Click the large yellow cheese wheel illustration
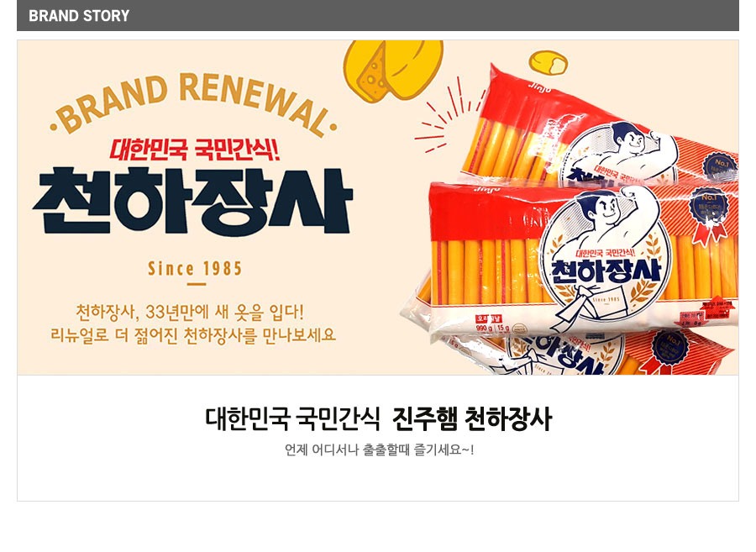756x552 pixels. pos(393,71)
